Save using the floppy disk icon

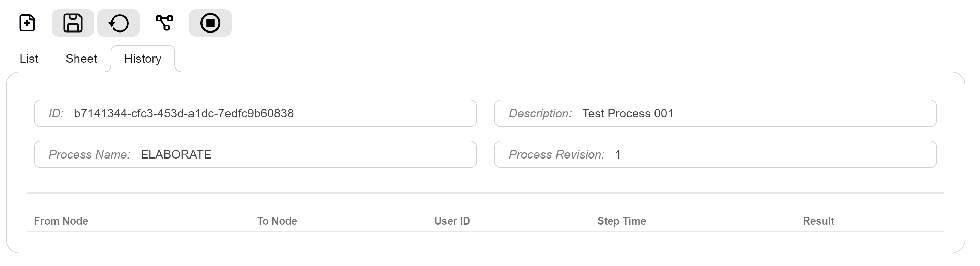click(73, 23)
